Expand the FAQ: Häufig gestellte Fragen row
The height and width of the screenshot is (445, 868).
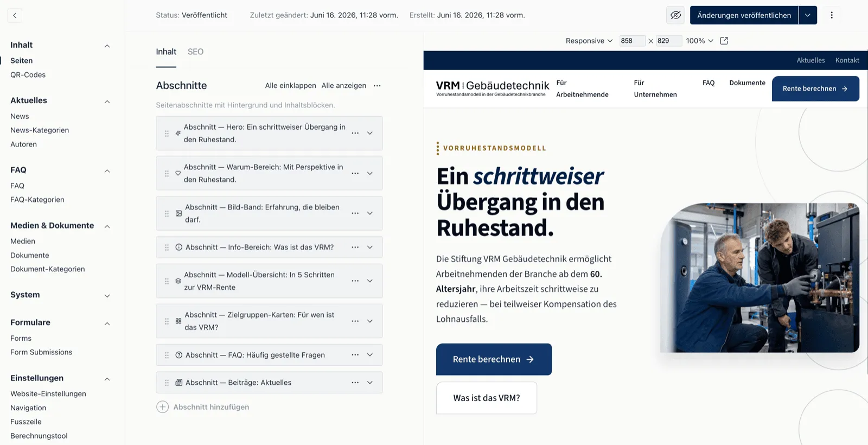[x=370, y=355]
